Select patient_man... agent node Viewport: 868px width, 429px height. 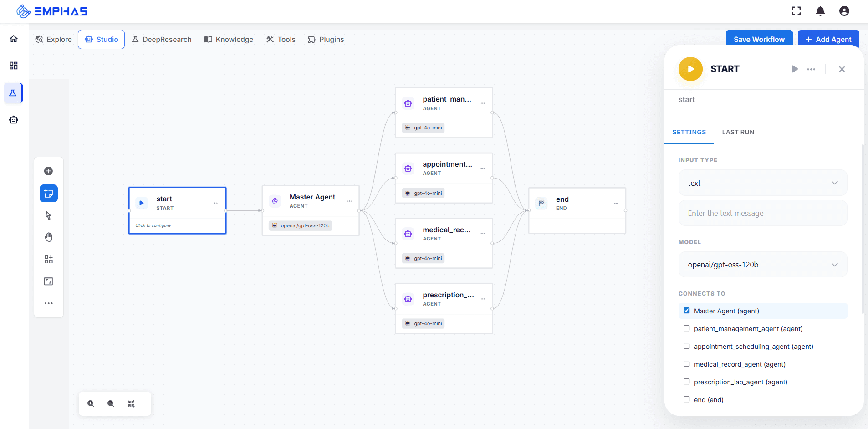pyautogui.click(x=444, y=112)
